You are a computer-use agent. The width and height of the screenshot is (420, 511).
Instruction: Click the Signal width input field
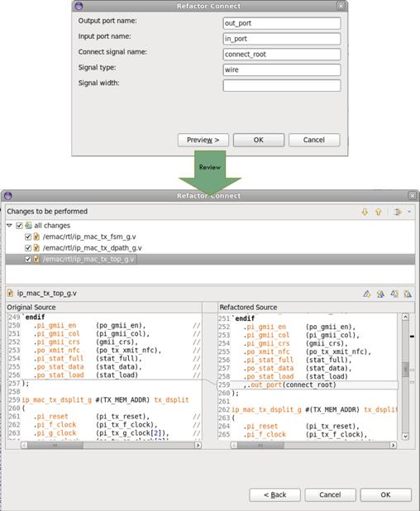[x=282, y=85]
